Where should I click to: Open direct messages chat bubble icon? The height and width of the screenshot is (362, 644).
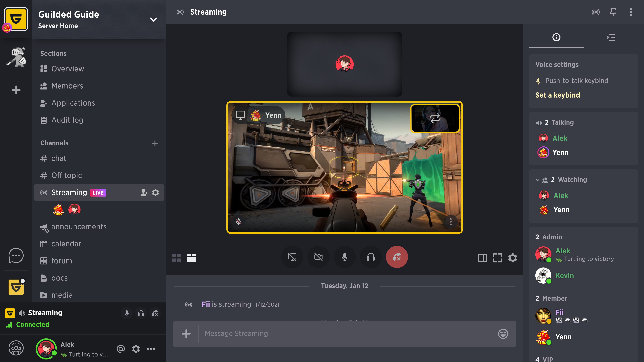(x=16, y=255)
